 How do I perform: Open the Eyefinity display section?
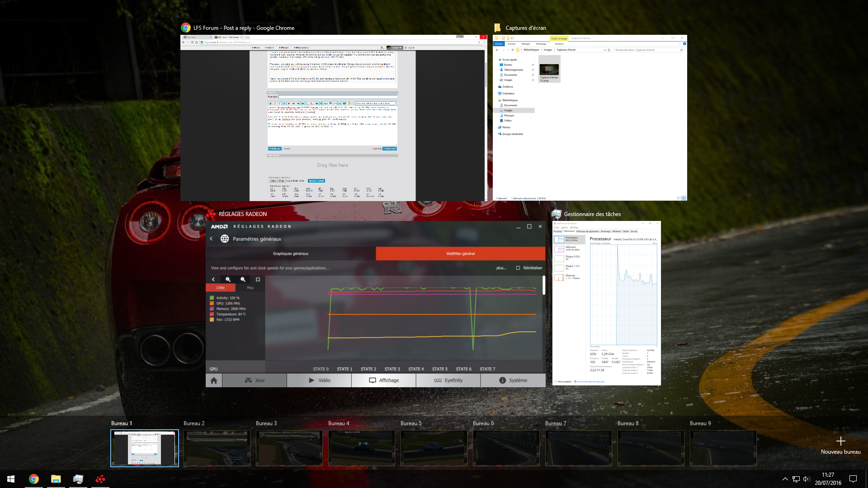(x=448, y=380)
